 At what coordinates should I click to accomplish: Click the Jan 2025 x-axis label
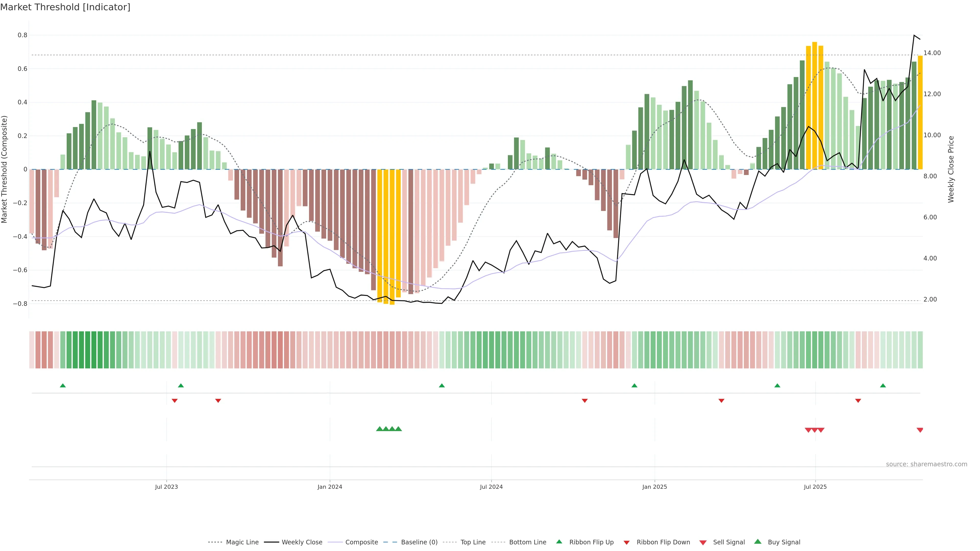coord(654,487)
